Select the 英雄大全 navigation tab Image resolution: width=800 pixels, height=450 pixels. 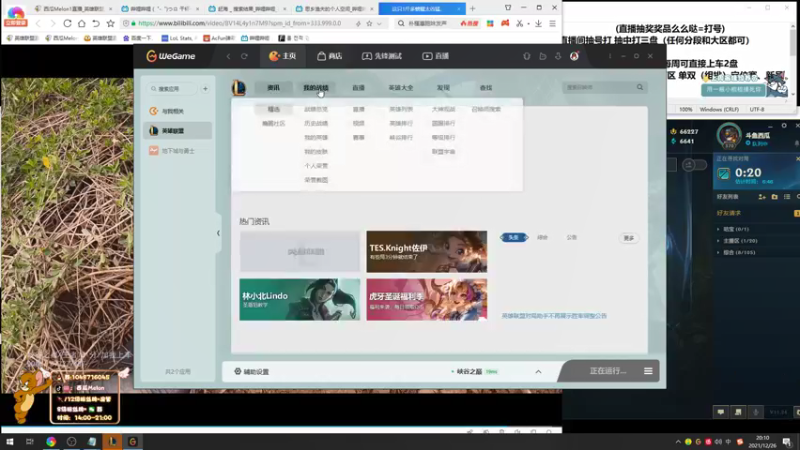tap(401, 88)
